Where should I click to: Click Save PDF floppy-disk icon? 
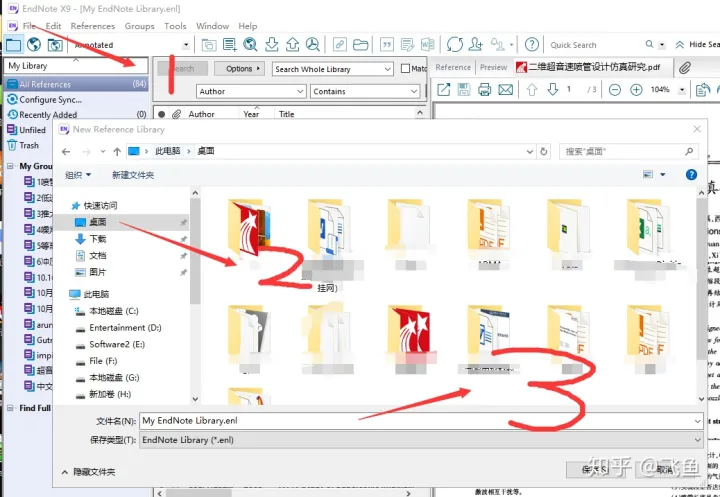464,90
